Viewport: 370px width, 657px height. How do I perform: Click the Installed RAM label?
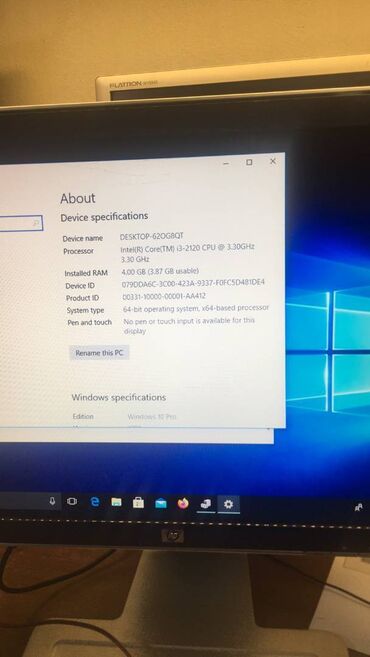click(86, 273)
